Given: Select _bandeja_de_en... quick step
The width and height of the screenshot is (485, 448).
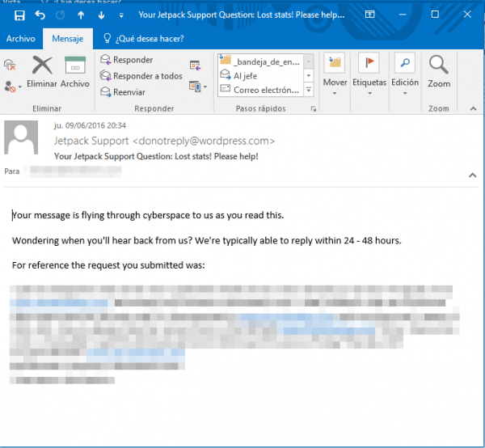Looking at the screenshot, I should point(259,61).
